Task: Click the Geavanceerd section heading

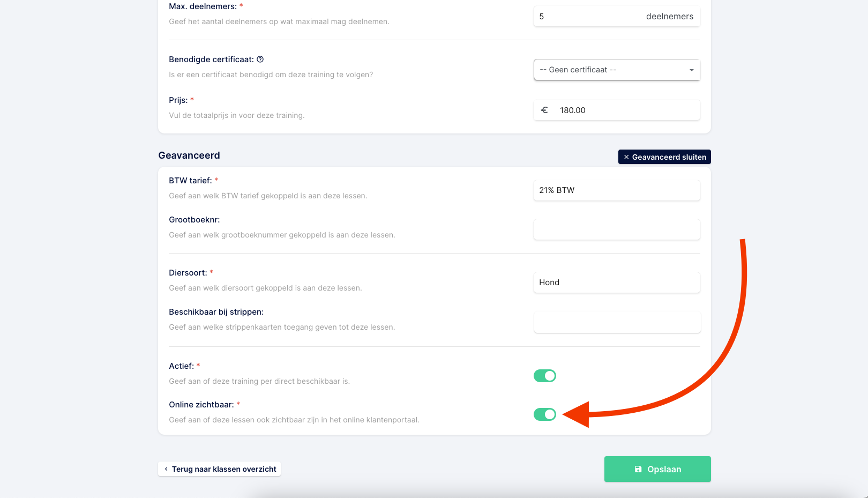Action: (189, 155)
